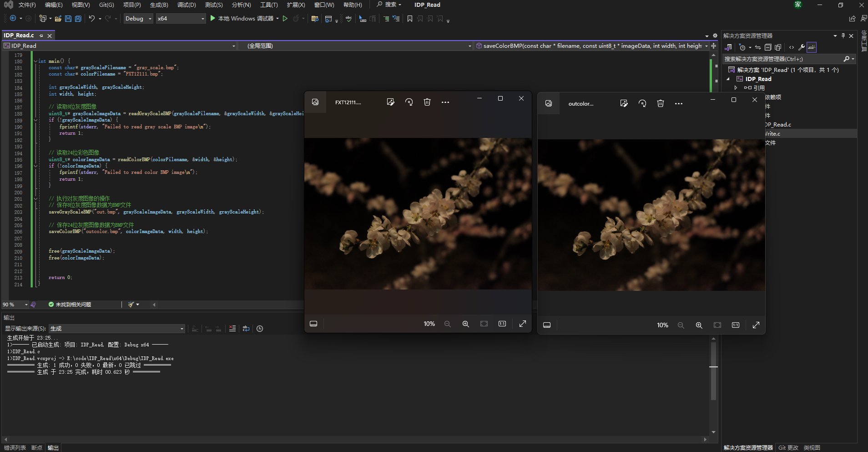Toggle word wrap in the Output panel
Screen dimensions: 868x452
[246, 329]
